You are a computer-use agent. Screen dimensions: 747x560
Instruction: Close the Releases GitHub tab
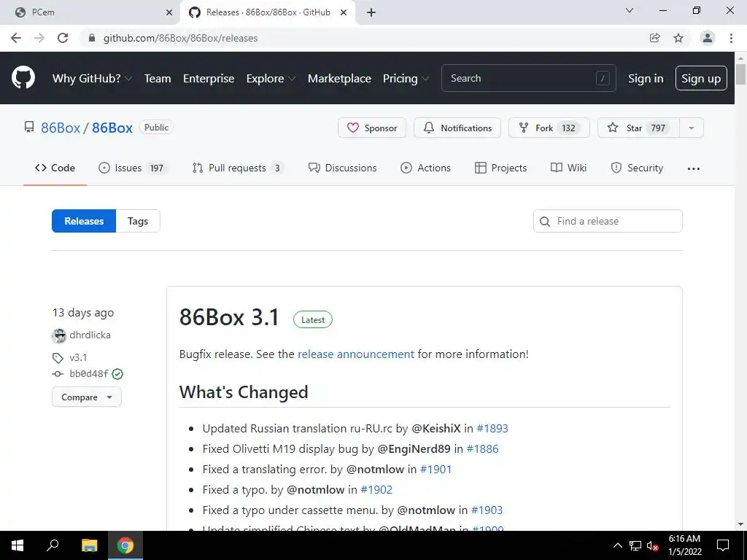pos(344,12)
